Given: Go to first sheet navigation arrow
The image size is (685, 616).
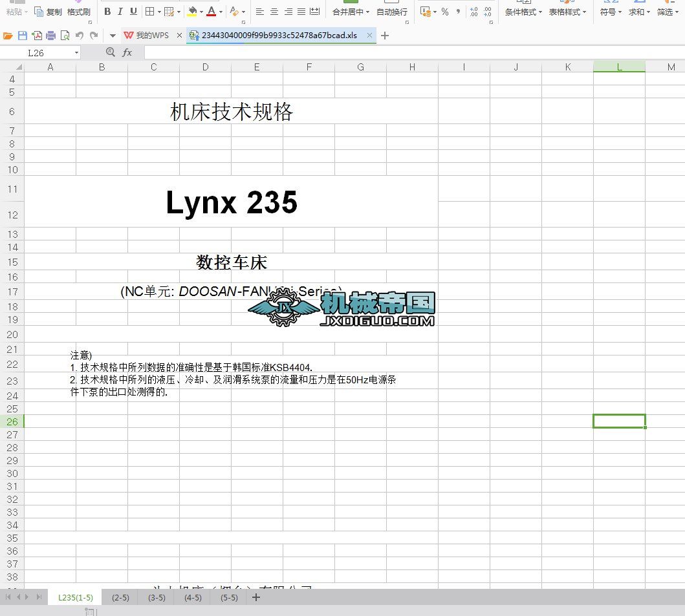Looking at the screenshot, I should coord(8,597).
